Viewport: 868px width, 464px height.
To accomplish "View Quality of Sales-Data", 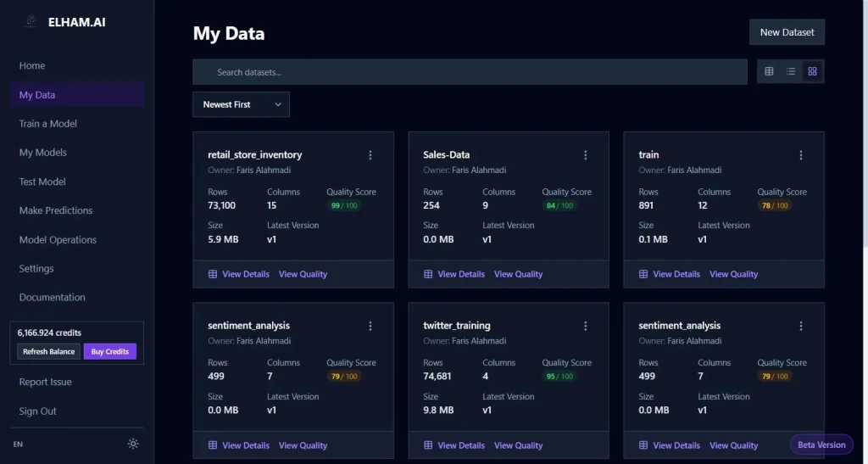I will 518,274.
